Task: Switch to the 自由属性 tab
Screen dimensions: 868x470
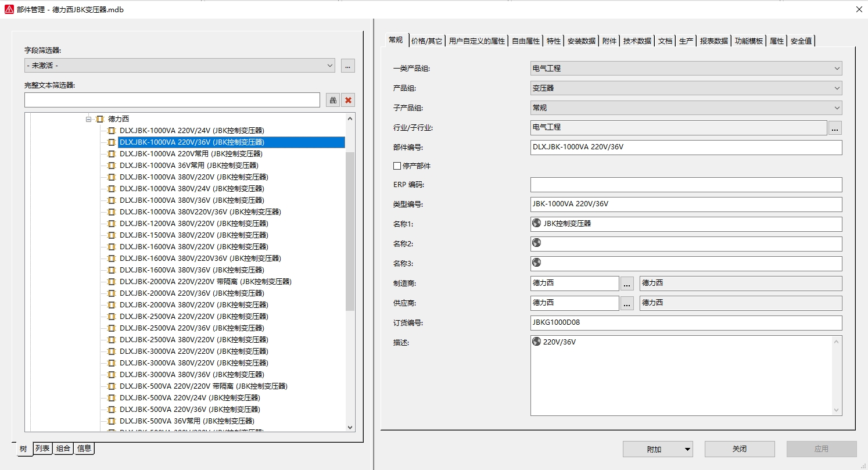Action: tap(526, 41)
